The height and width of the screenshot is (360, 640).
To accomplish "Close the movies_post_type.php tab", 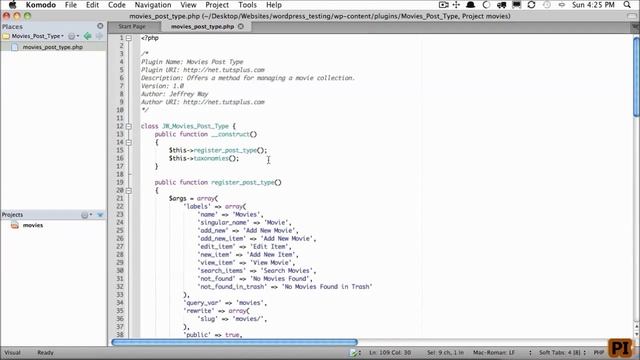I will tap(241, 27).
